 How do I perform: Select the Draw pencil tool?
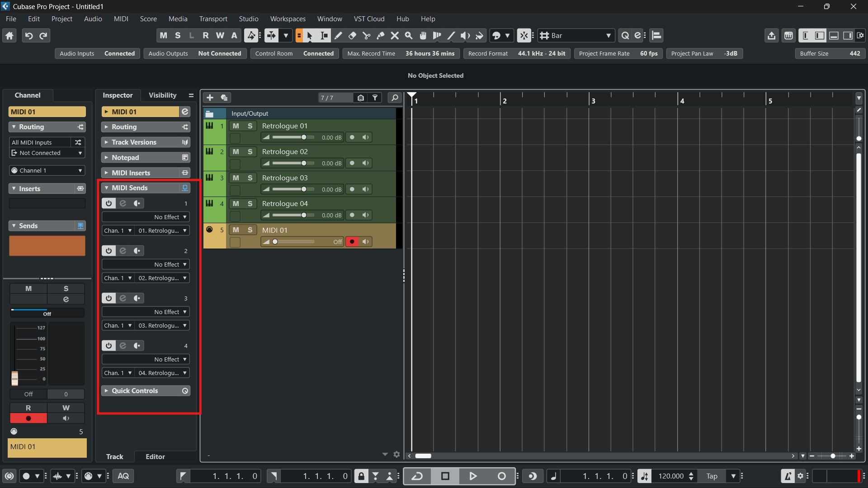point(338,36)
